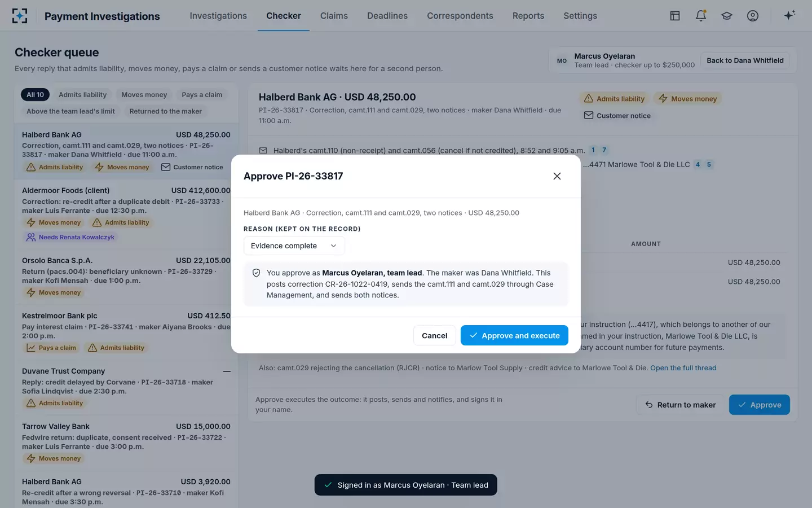This screenshot has width=812, height=508.
Task: Click the graduation cap training icon
Action: tap(727, 16)
